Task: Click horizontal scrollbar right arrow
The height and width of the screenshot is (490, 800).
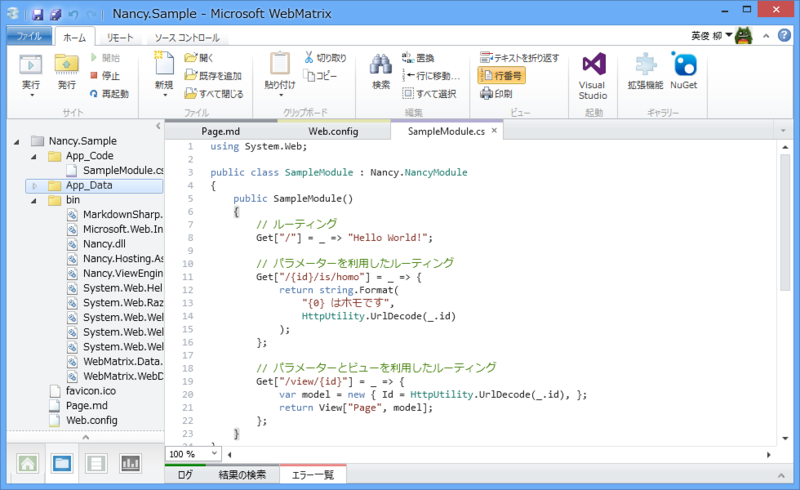Action: point(768,454)
